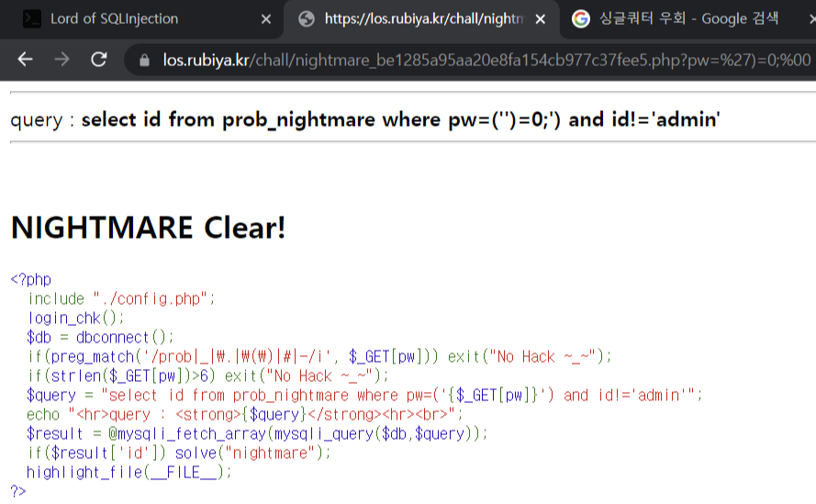Select the los.rubiya.kr/chall/nightmare tab
Viewport: 816px width, 504px height.
pos(420,19)
